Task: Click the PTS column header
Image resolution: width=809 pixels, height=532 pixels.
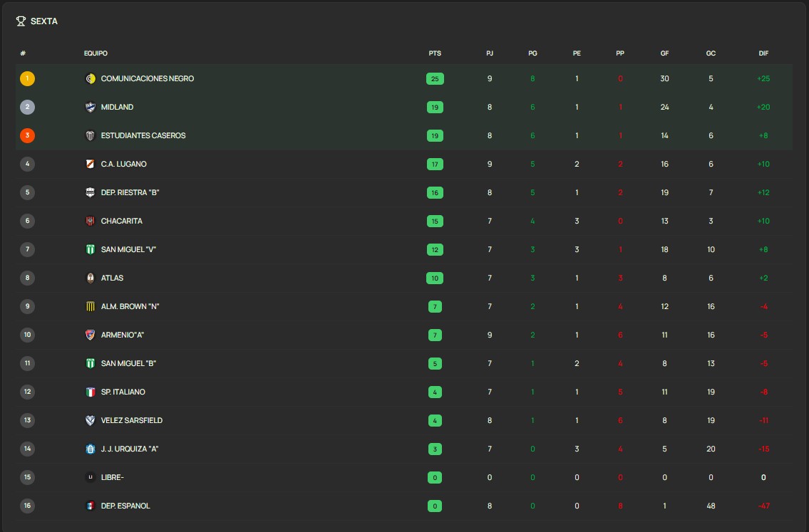Action: point(435,53)
